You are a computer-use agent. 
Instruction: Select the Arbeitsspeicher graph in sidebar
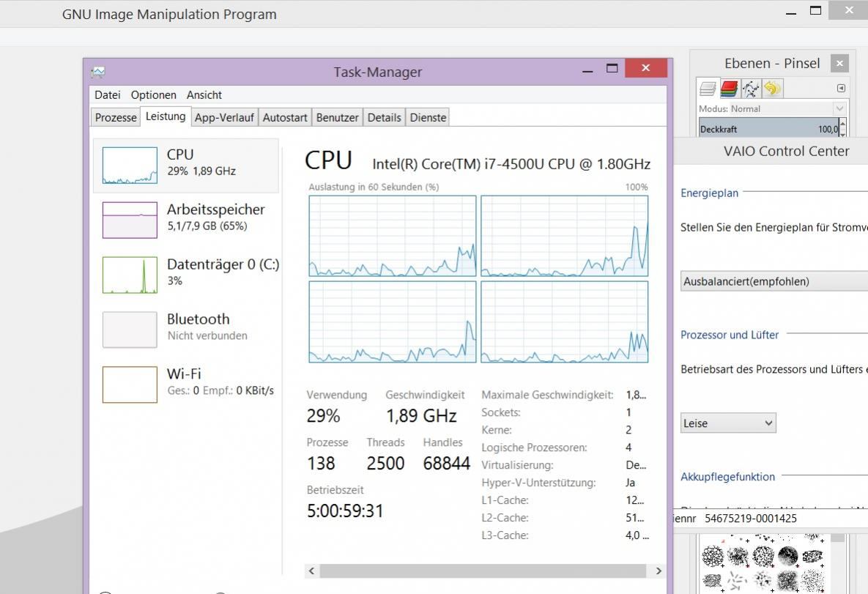[130, 220]
